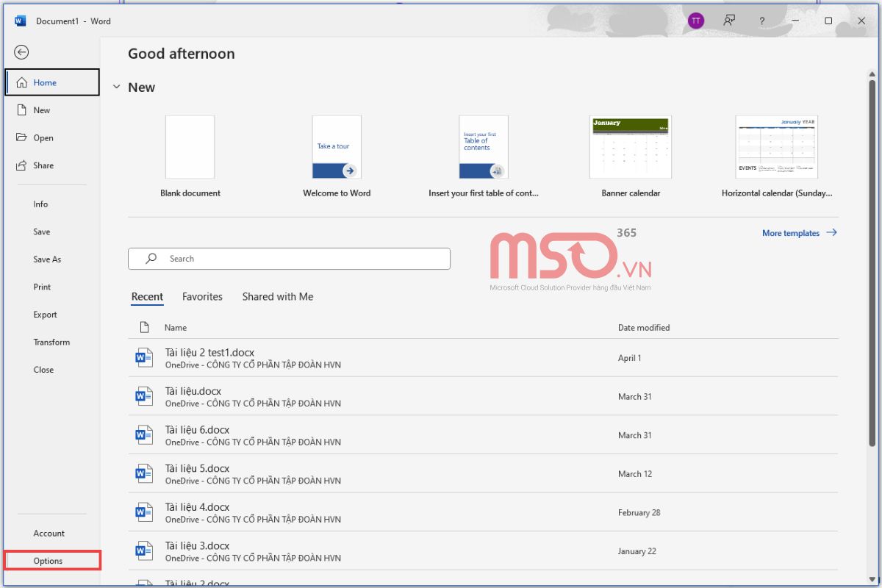Viewport: 882px width, 588px height.
Task: Switch to the Shared with Me tab
Action: coord(278,297)
